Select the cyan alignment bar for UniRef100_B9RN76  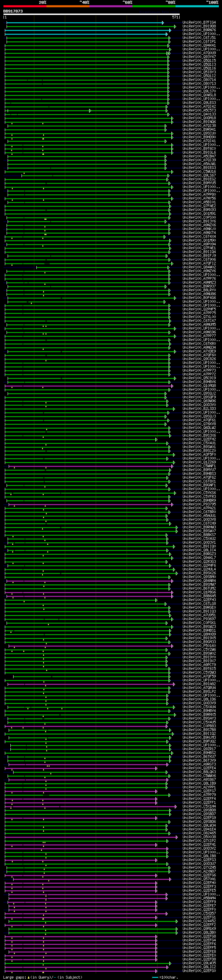tap(88, 31)
